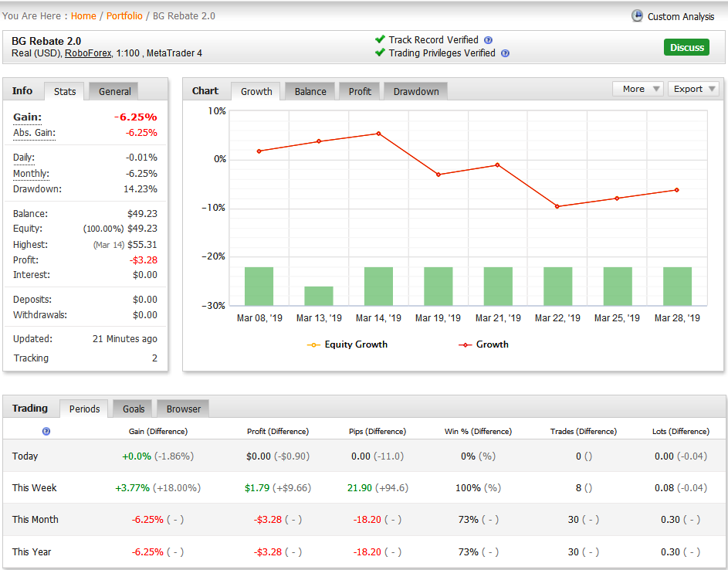Viewport: 728px width, 570px height.
Task: Click the Gain label in Info panel
Action: [x=27, y=117]
